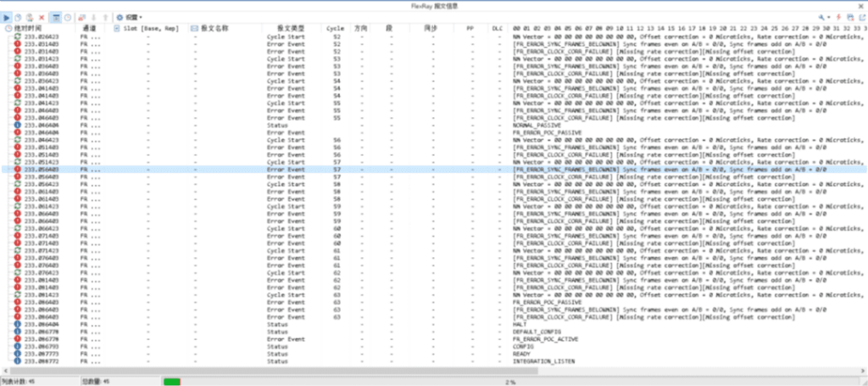Viewport: 868px width, 386px height.
Task: Toggle the clock time-display button
Action: click(x=67, y=17)
